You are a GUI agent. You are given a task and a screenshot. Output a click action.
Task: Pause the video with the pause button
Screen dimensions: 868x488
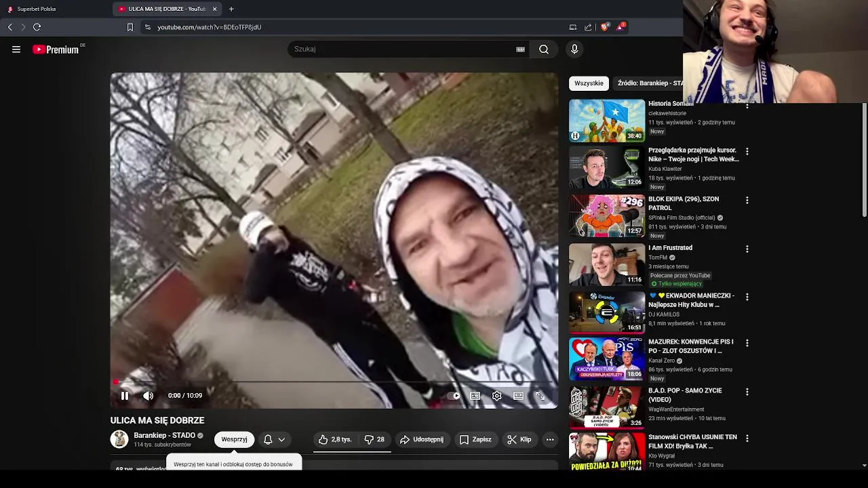[125, 396]
